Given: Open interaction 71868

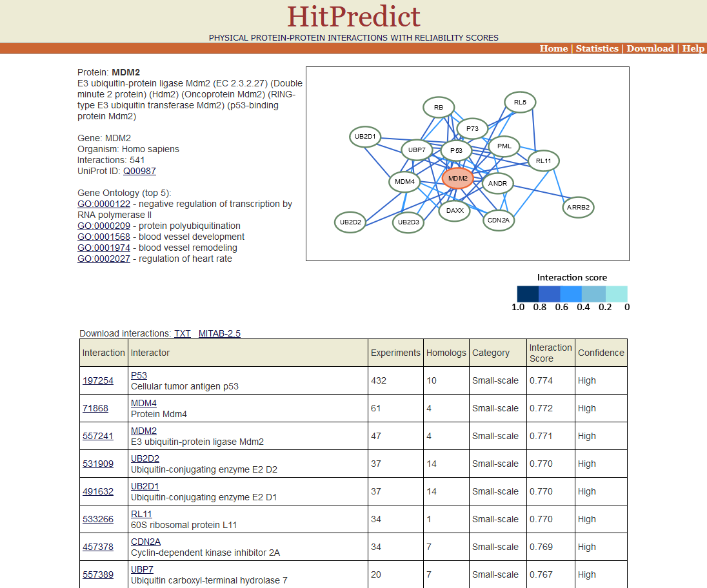Looking at the screenshot, I should click(95, 409).
